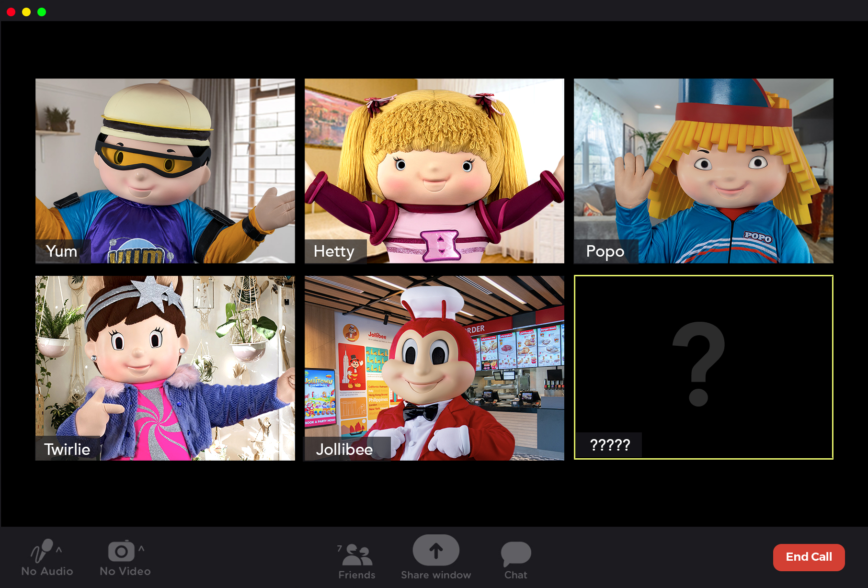Select Popo's video tile
Screen dimensions: 868x588
[704, 171]
